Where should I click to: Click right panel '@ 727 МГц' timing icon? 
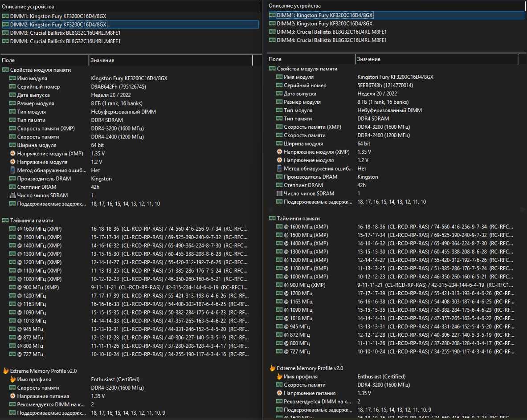pos(279,351)
